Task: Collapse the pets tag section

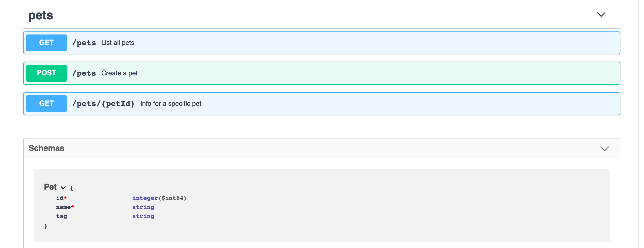Action: click(x=601, y=15)
